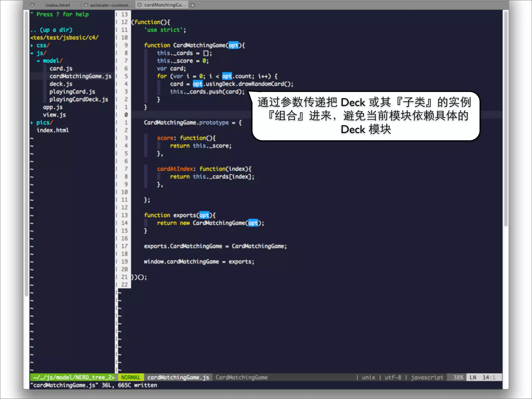Viewport: 532px width, 399px height.
Task: Switch to the index.html tab
Action: (x=57, y=5)
